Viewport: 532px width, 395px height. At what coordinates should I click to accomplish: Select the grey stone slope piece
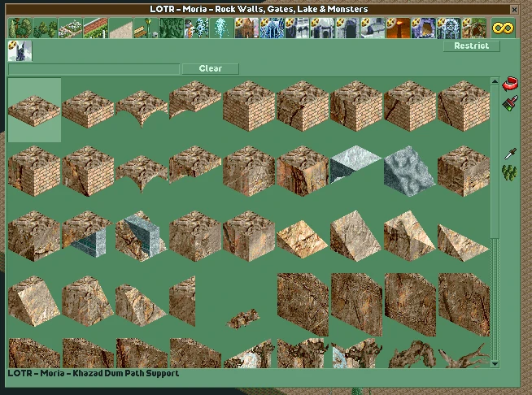409,171
